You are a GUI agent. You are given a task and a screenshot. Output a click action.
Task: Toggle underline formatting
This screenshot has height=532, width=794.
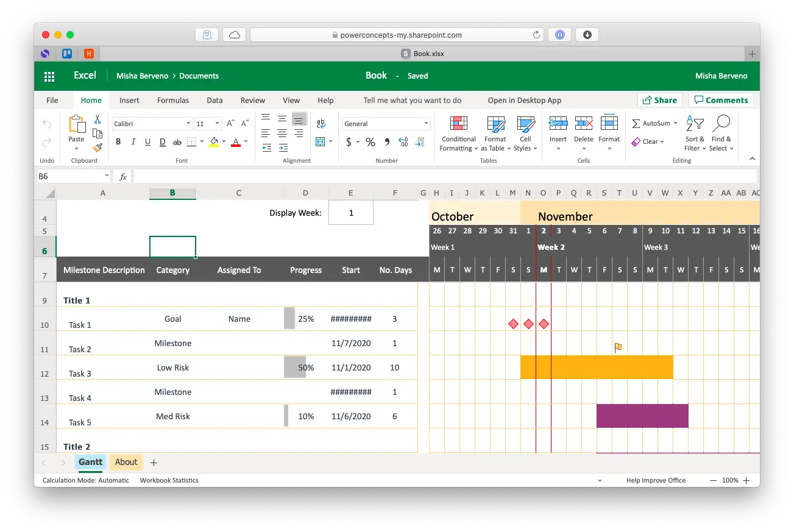[147, 141]
